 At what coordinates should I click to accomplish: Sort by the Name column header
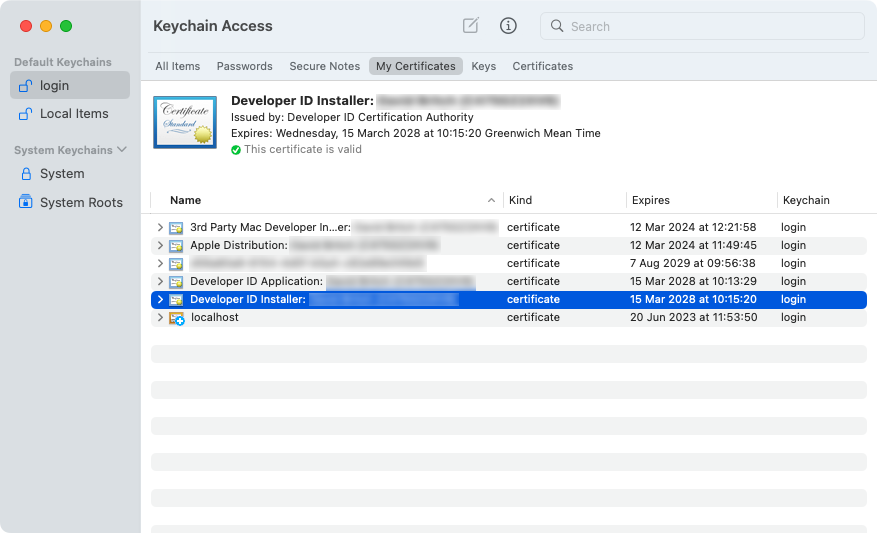tap(185, 200)
